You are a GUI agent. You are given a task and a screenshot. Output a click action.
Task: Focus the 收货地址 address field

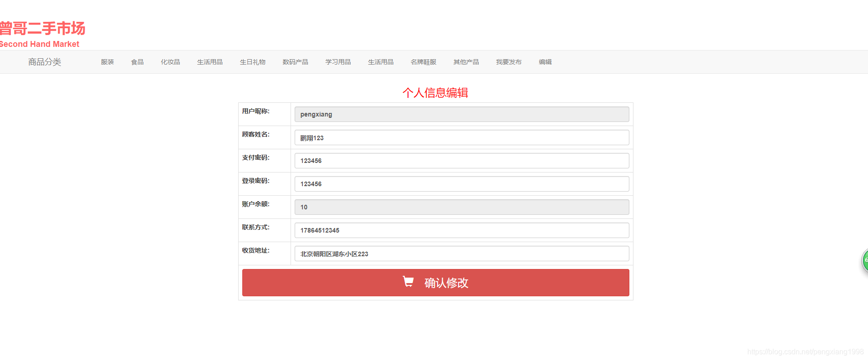462,254
